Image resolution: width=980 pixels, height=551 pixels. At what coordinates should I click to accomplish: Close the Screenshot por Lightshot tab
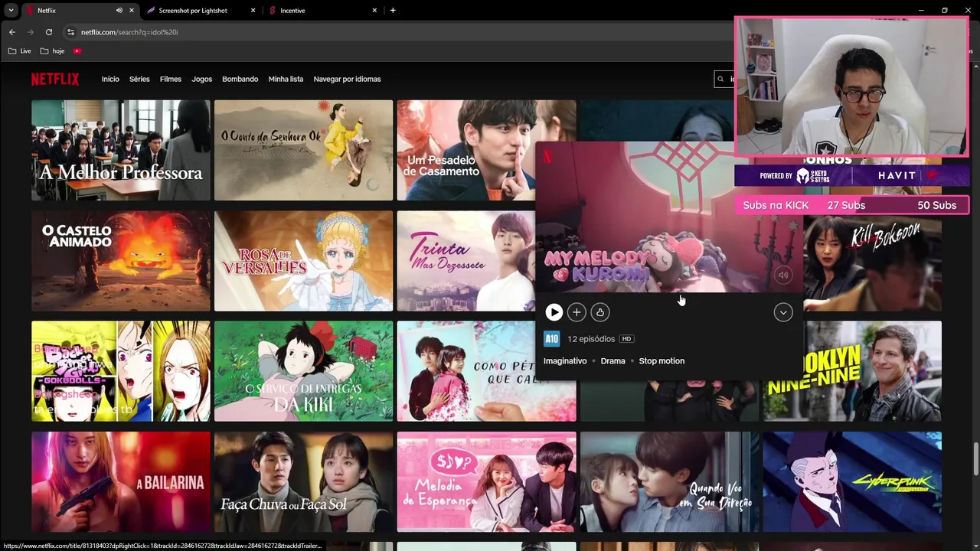coord(253,11)
